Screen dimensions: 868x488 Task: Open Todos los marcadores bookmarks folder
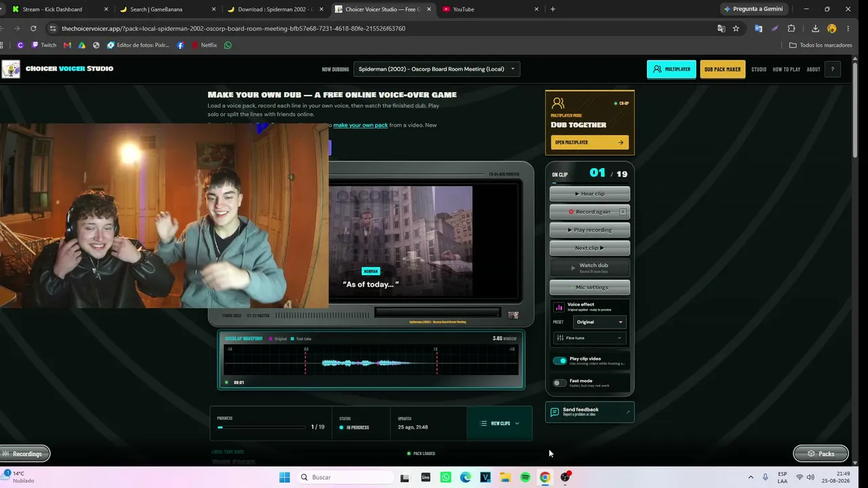pyautogui.click(x=821, y=45)
